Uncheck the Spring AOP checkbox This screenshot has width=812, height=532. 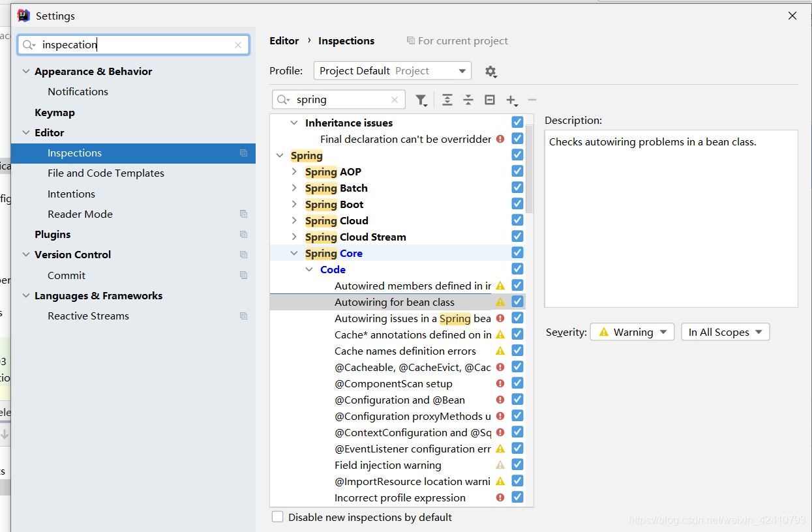pos(517,171)
